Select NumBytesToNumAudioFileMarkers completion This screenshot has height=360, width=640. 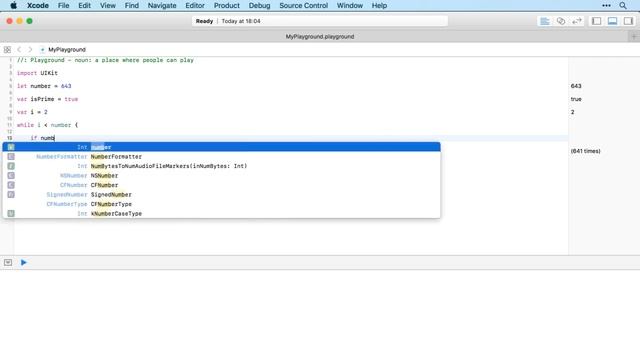222,166
